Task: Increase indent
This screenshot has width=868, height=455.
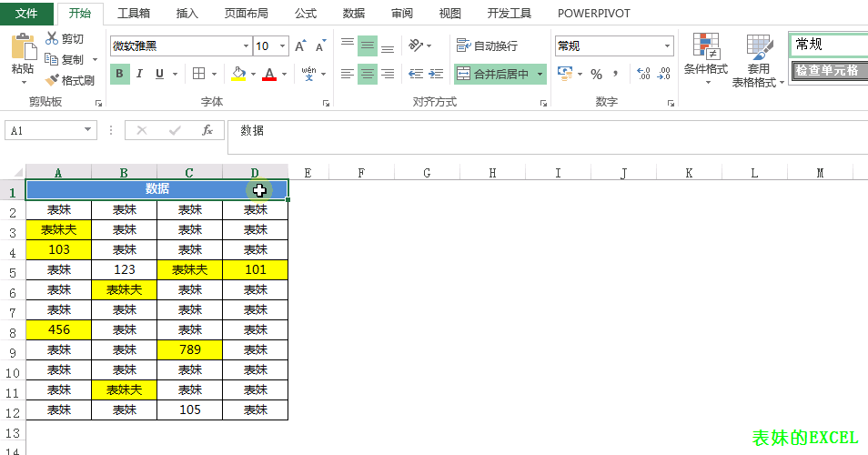Action: 436,74
